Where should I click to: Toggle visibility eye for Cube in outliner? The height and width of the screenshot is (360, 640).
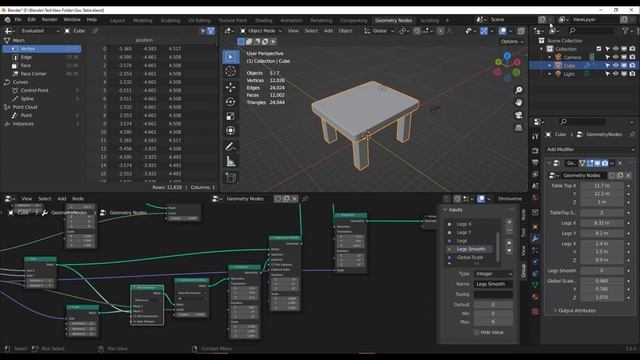[616, 65]
